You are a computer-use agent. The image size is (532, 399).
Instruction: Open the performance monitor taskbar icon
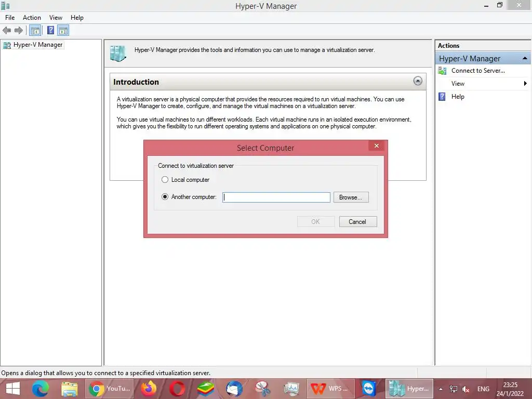(291, 389)
